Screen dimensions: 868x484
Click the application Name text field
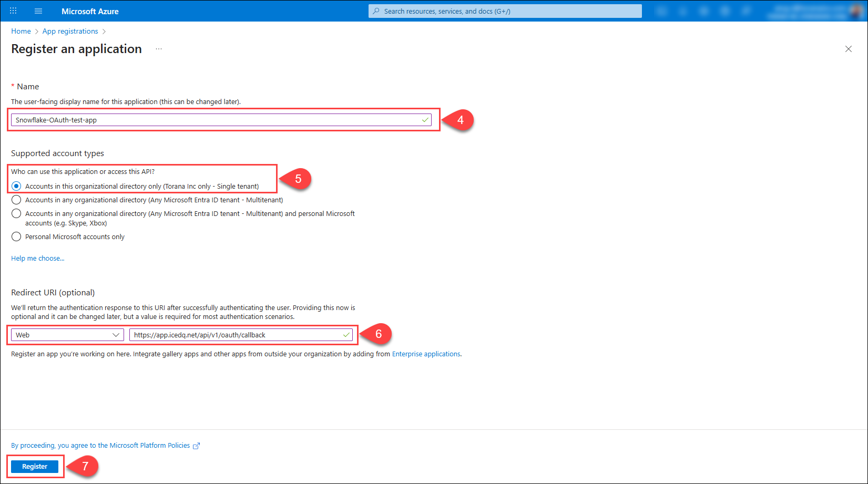[x=216, y=120]
